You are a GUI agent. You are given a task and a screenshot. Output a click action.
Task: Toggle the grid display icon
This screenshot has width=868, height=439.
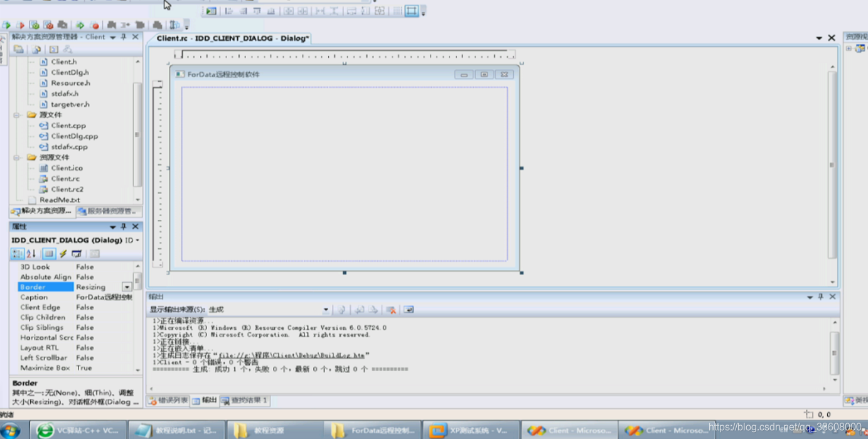[397, 11]
